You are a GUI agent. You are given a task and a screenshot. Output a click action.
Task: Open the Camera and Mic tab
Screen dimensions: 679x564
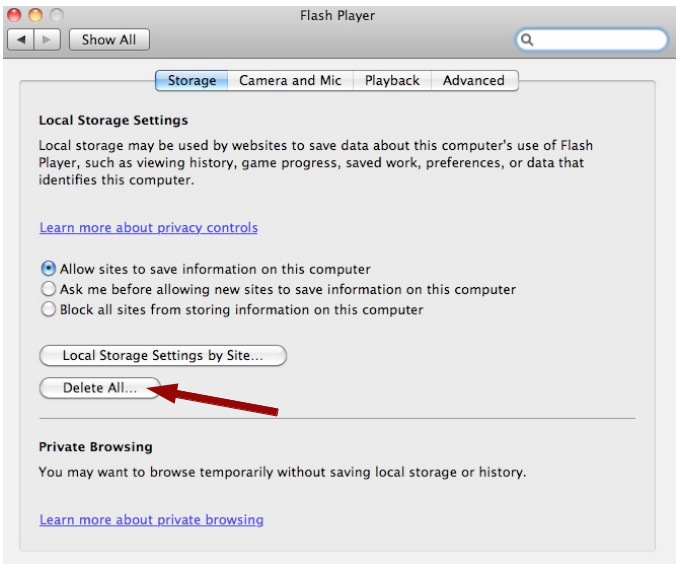(290, 81)
